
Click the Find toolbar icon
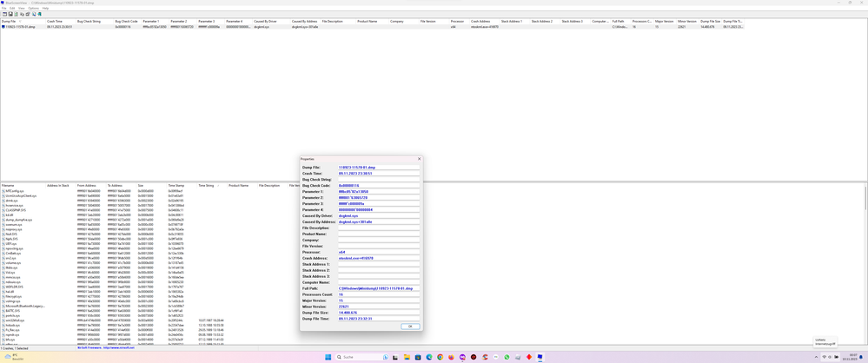click(34, 14)
